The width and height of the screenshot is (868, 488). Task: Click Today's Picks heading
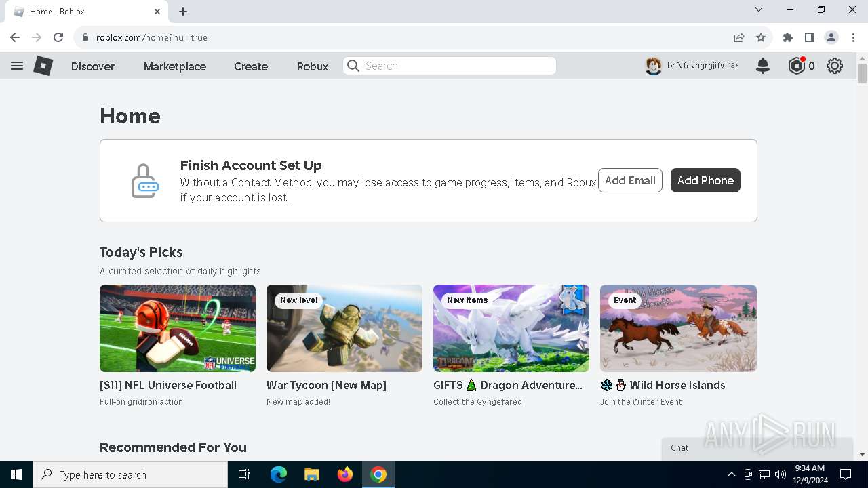pyautogui.click(x=141, y=252)
